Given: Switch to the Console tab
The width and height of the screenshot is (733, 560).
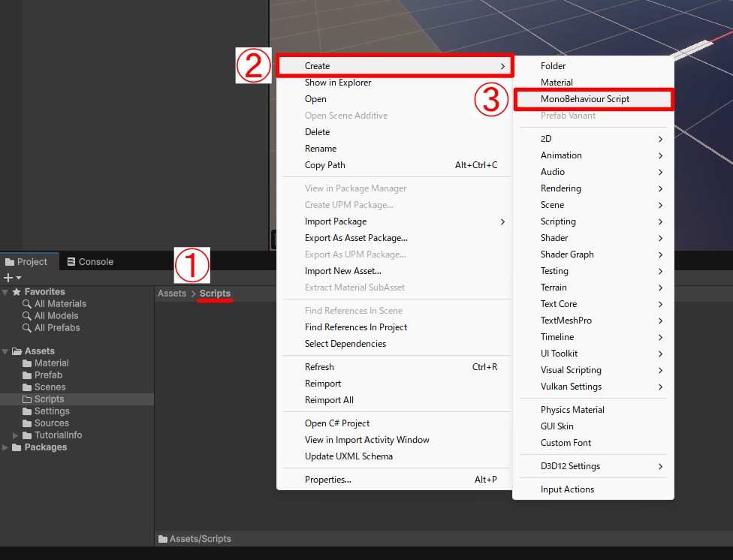Looking at the screenshot, I should click(x=90, y=262).
